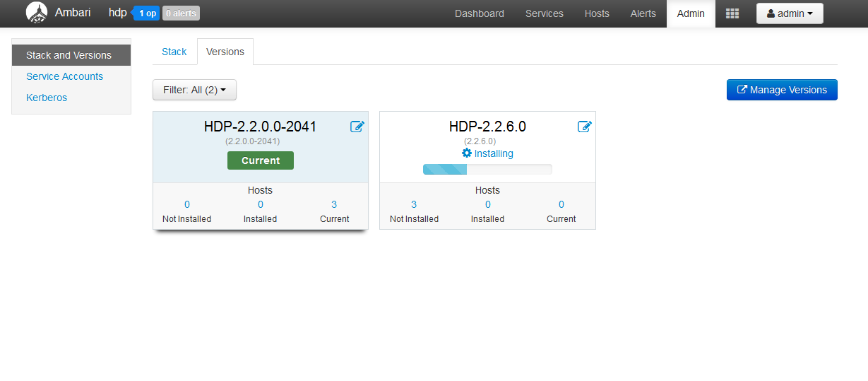Screen dimensions: 868x381
Task: Open the admin user dropdown
Action: (790, 13)
